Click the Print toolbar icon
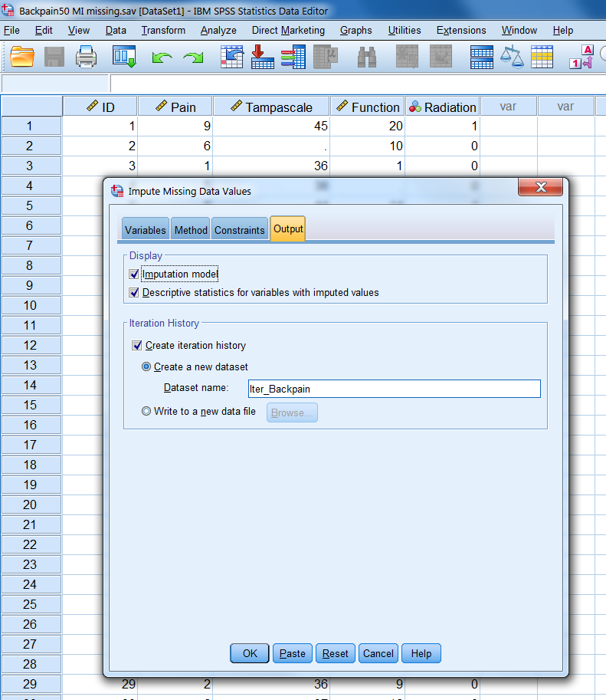The image size is (606, 700). point(85,57)
